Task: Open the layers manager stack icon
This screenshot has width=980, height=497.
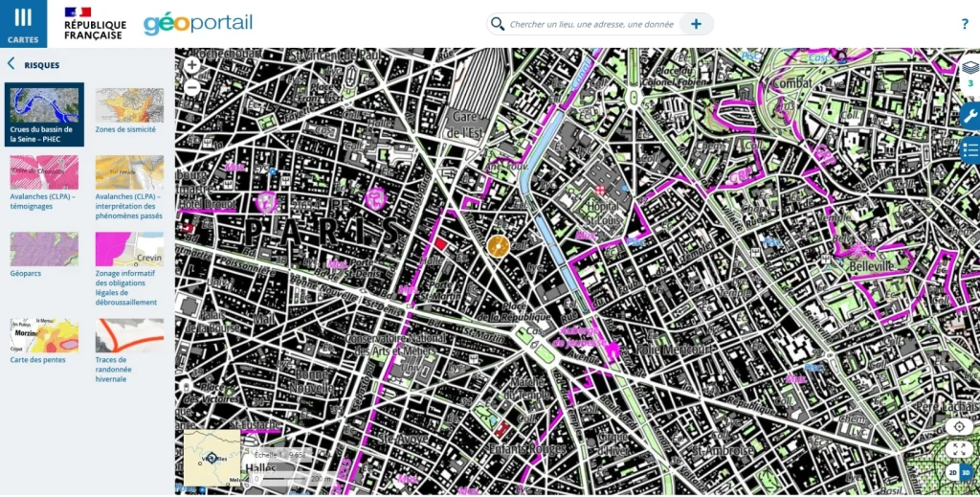Action: coord(970,67)
